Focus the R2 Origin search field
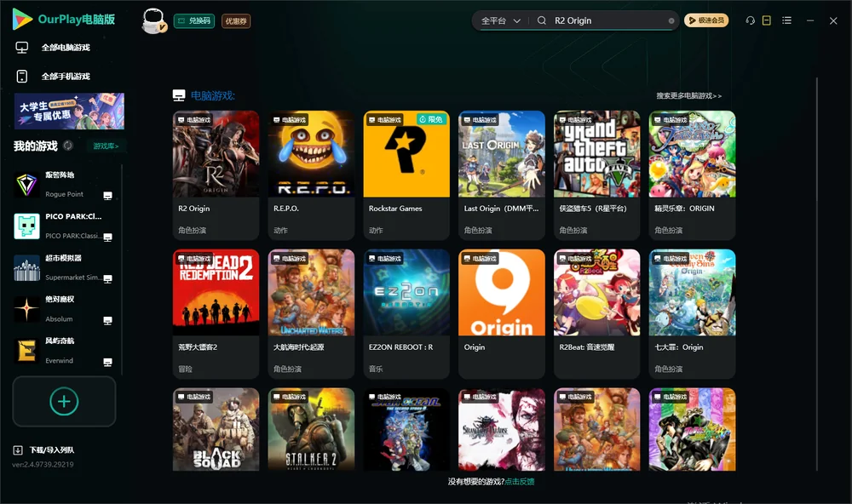Screen dimensions: 852x504 click(x=608, y=20)
